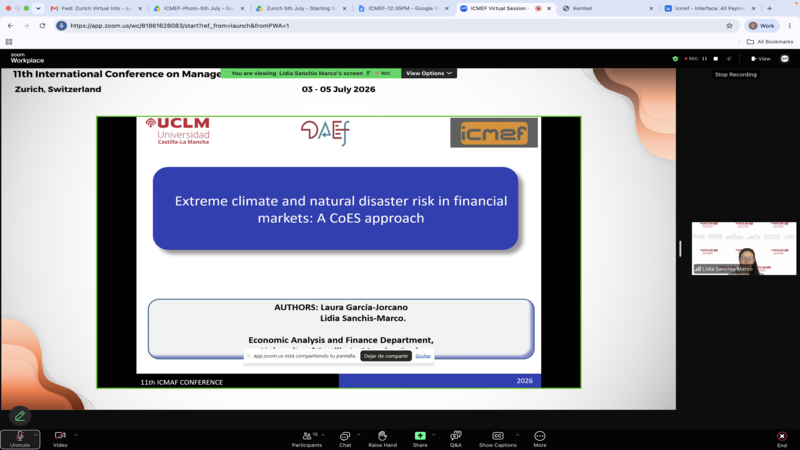Open video options caret next to Video
Image resolution: width=800 pixels, height=450 pixels.
coord(76,435)
